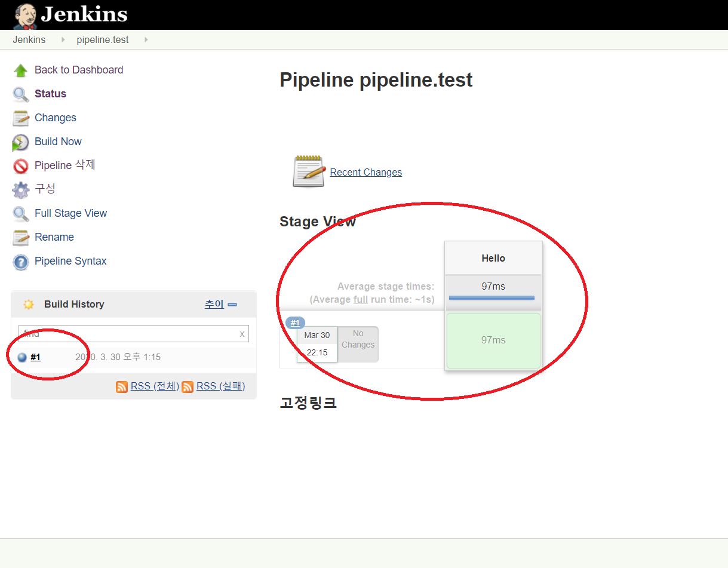728x568 pixels.
Task: Open RSS (전체) feed link
Action: [x=155, y=386]
